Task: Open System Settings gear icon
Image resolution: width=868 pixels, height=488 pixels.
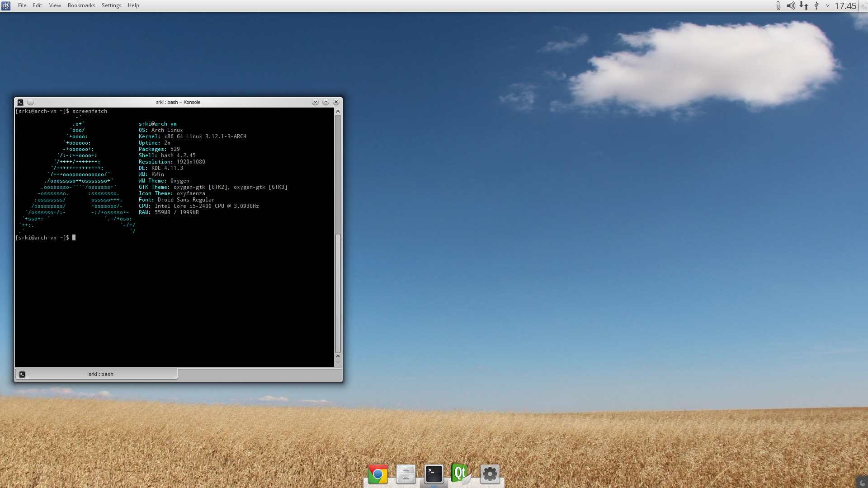Action: 490,474
